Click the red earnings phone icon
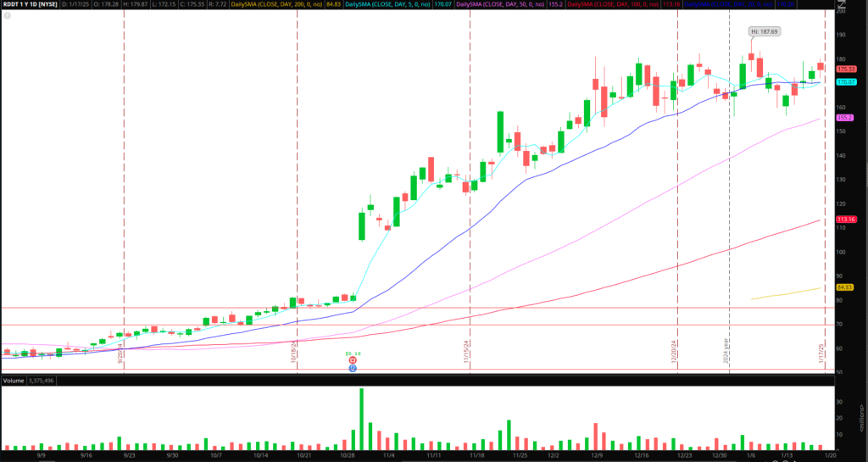Image resolution: width=868 pixels, height=462 pixels. pyautogui.click(x=353, y=360)
